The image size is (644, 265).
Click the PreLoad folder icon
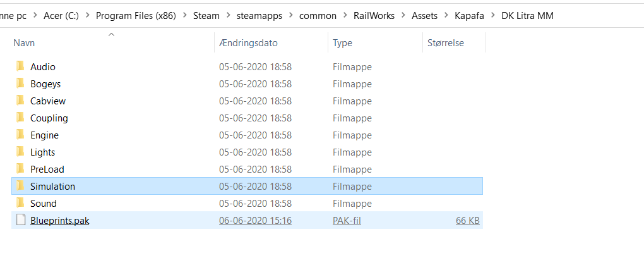tap(20, 169)
